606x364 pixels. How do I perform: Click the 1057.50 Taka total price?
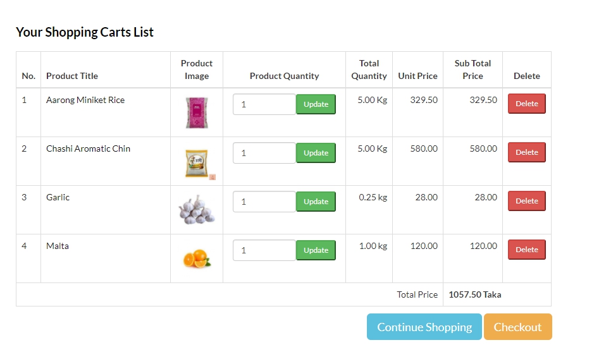point(474,294)
